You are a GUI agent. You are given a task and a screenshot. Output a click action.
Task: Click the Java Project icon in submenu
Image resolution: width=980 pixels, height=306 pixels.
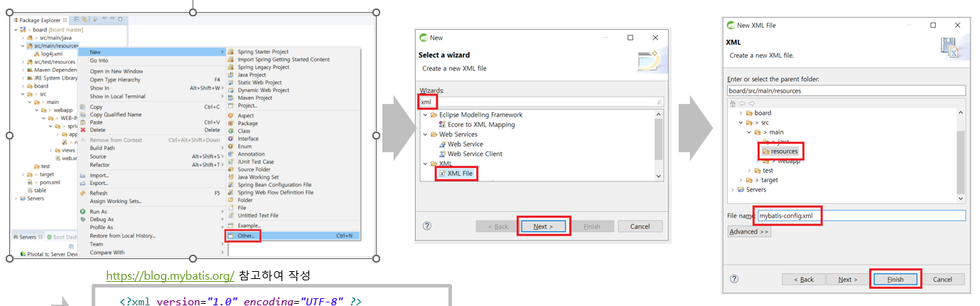point(231,75)
